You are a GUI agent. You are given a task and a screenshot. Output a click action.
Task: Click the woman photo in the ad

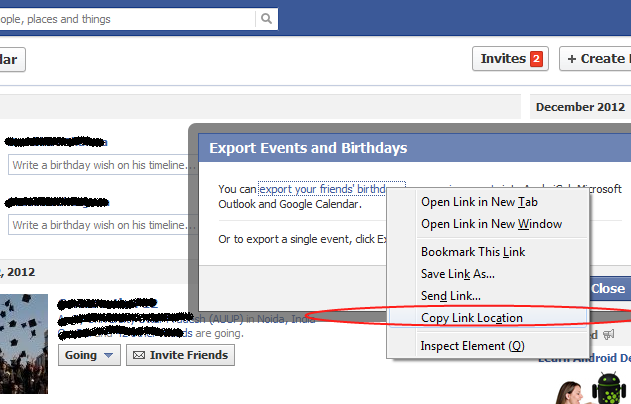click(x=575, y=390)
